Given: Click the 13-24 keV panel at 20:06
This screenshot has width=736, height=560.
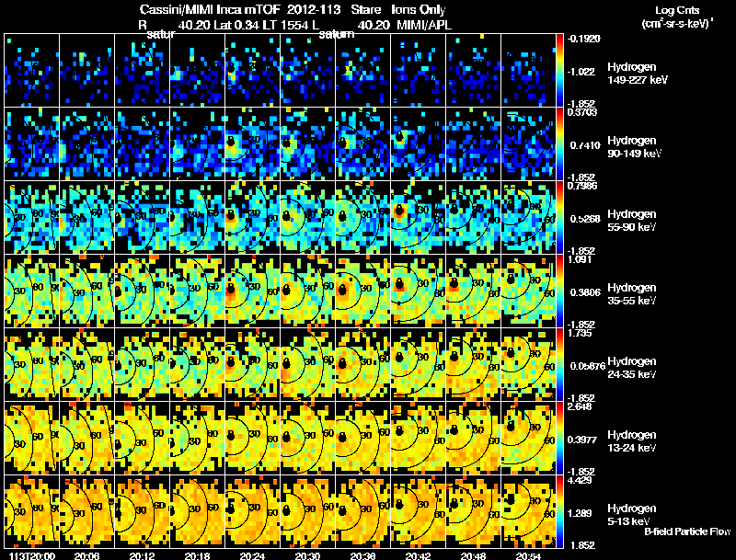Looking at the screenshot, I should [86, 438].
